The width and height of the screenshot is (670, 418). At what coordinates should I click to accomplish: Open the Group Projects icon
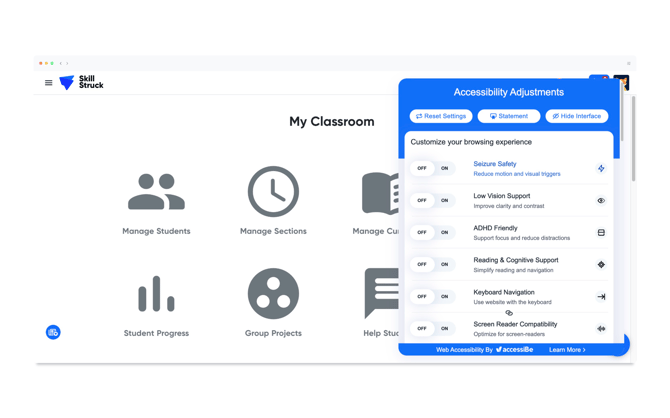(273, 294)
